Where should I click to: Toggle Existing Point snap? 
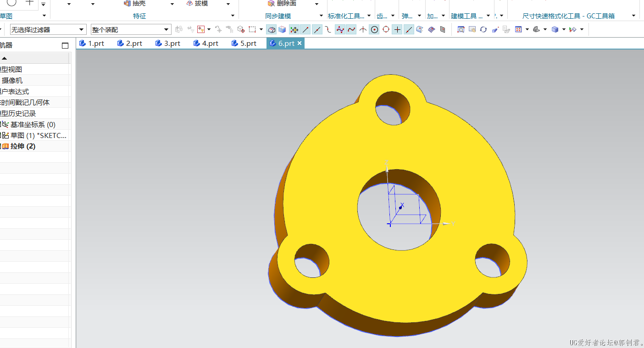397,29
